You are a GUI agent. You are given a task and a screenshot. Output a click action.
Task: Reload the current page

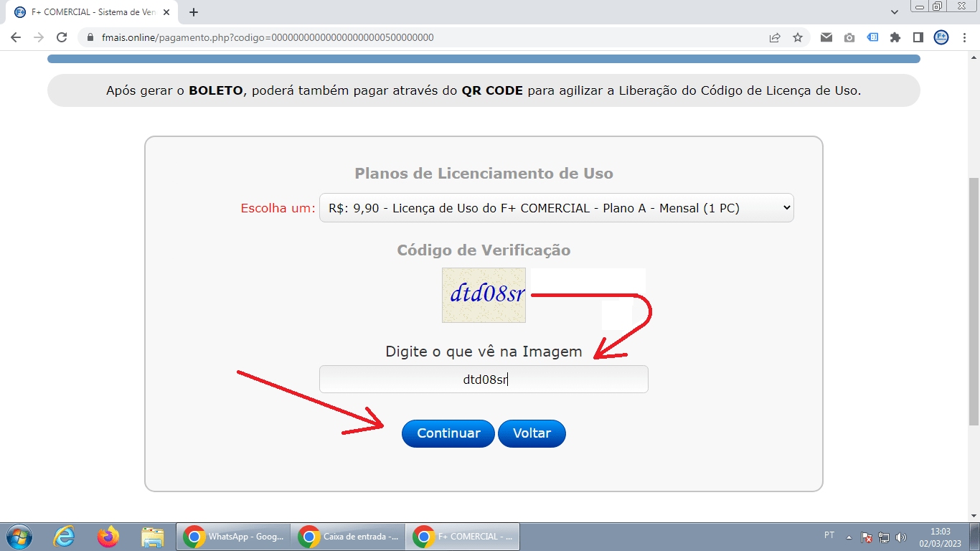click(62, 37)
